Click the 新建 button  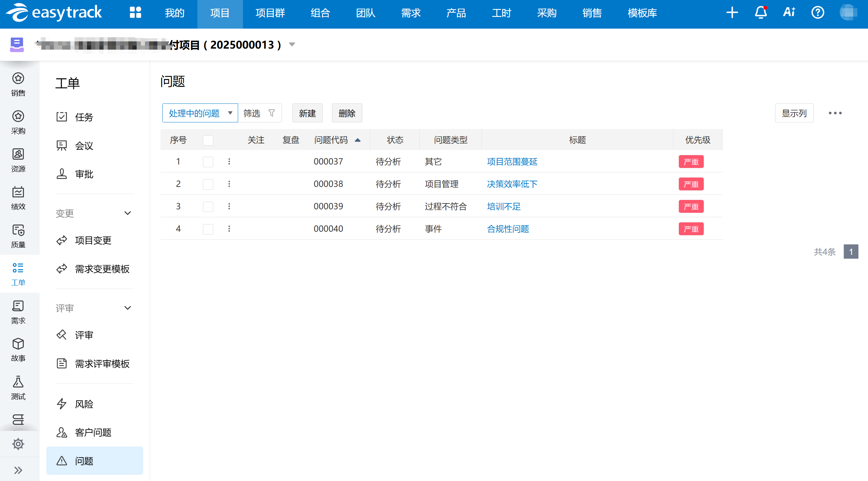click(x=307, y=113)
